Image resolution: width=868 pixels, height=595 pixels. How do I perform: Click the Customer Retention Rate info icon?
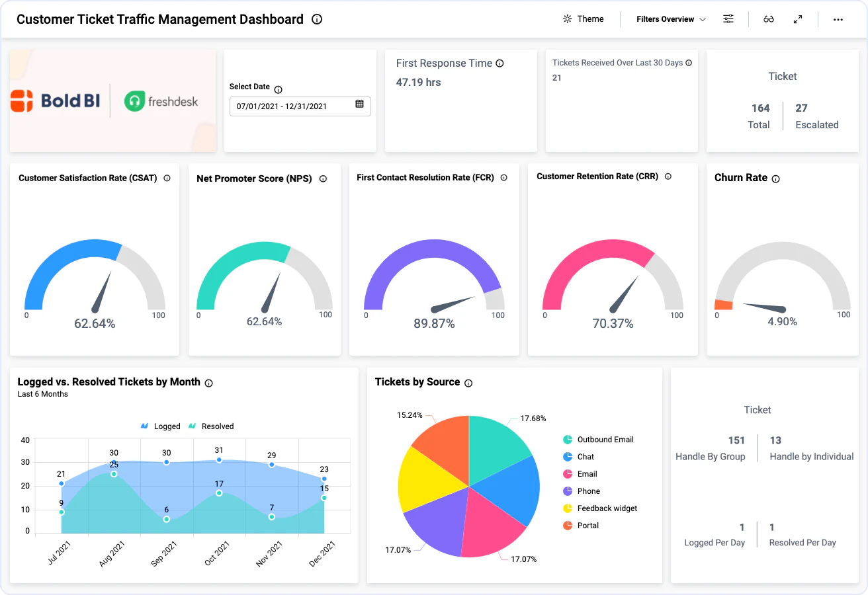(x=668, y=177)
